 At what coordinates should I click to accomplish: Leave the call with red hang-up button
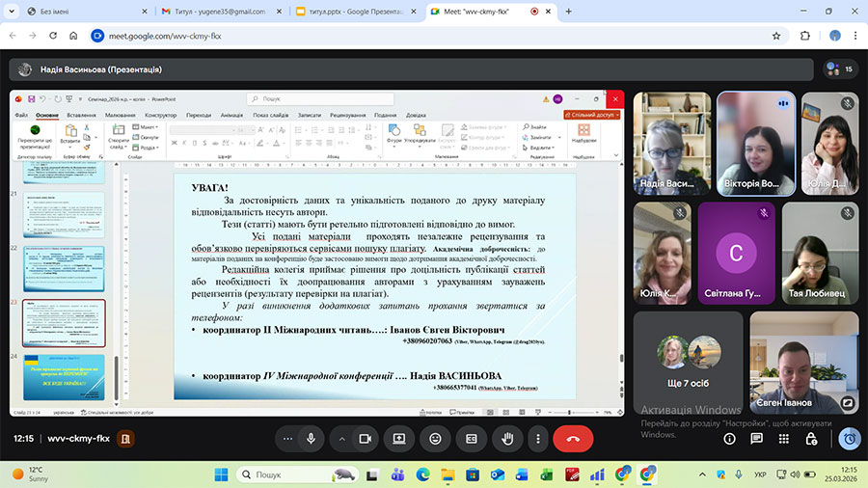(573, 438)
